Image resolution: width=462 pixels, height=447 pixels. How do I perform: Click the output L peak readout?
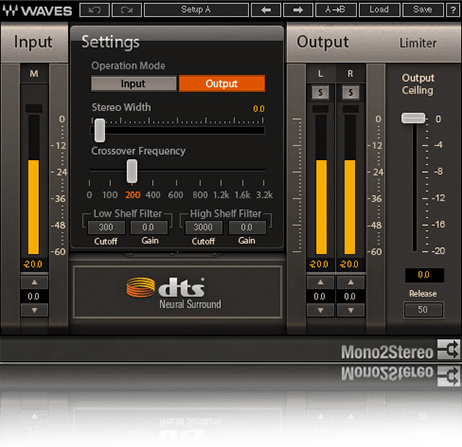tap(319, 264)
